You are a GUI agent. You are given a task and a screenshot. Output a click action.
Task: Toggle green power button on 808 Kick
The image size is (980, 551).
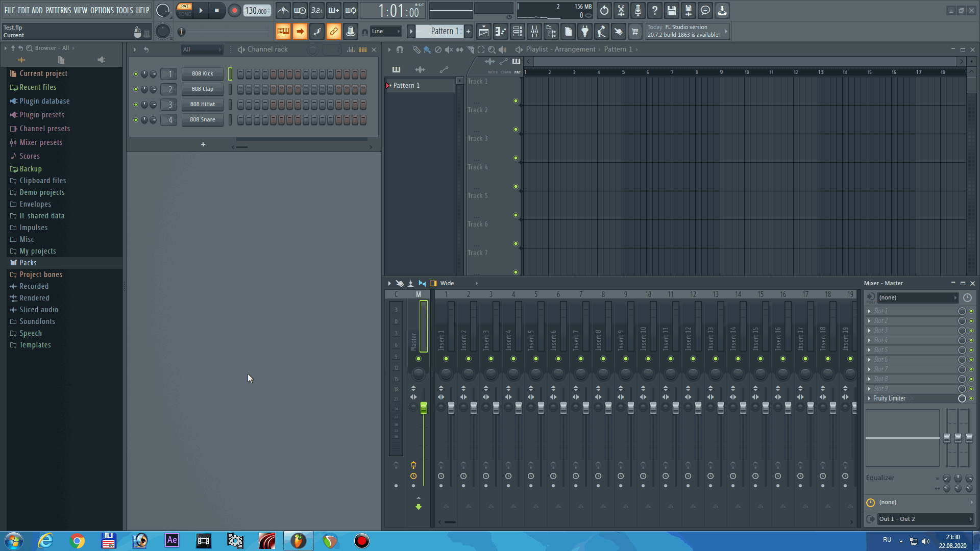tap(135, 74)
